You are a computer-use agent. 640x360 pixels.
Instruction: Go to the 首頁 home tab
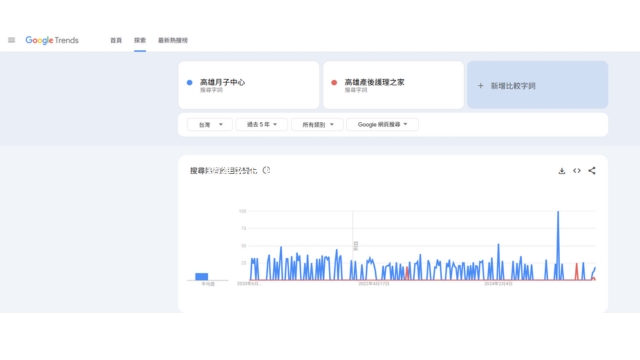pyautogui.click(x=116, y=40)
